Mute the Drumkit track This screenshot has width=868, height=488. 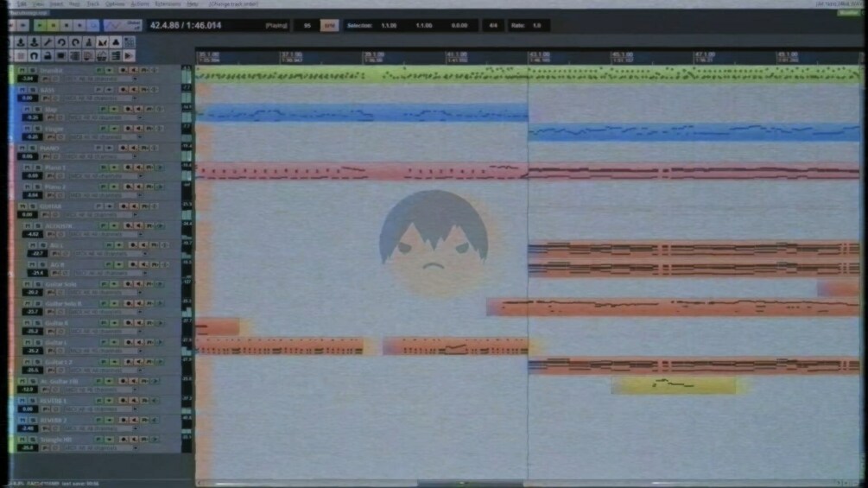[22, 70]
